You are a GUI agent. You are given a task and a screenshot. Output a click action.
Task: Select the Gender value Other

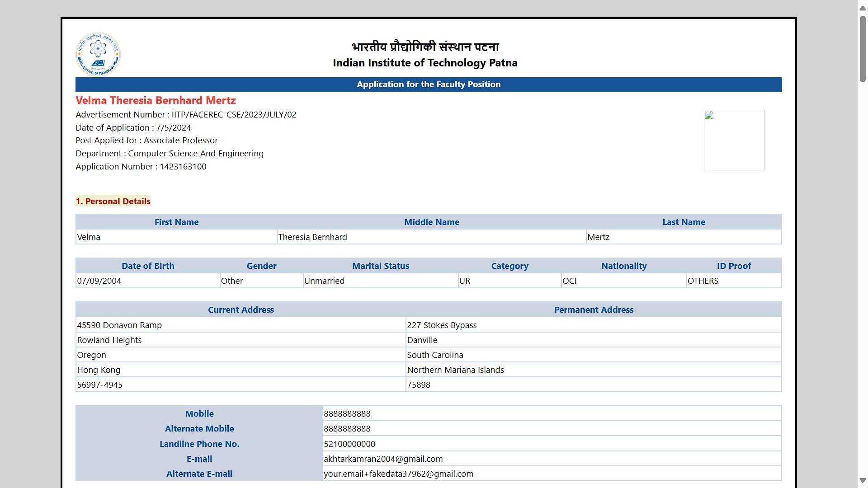(231, 281)
